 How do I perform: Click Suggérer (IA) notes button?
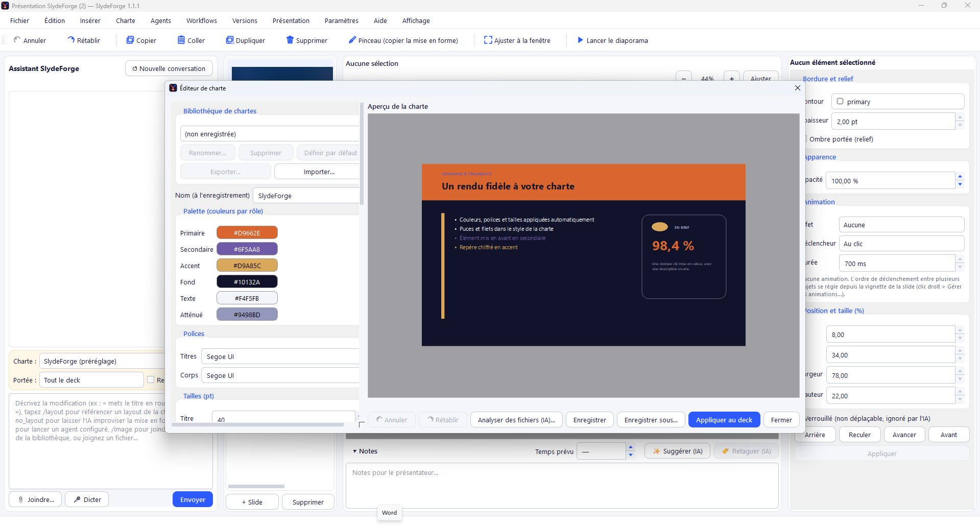(x=677, y=451)
